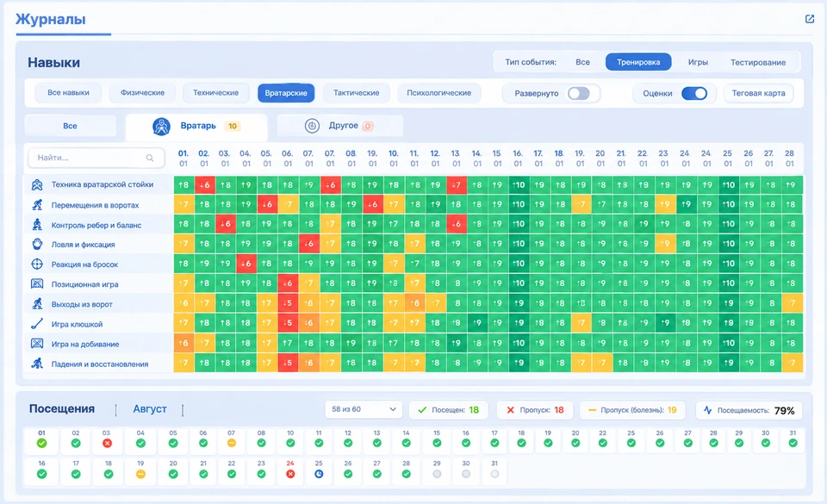Click the blue clock status icon in attendance
The image size is (827, 504).
[x=319, y=474]
